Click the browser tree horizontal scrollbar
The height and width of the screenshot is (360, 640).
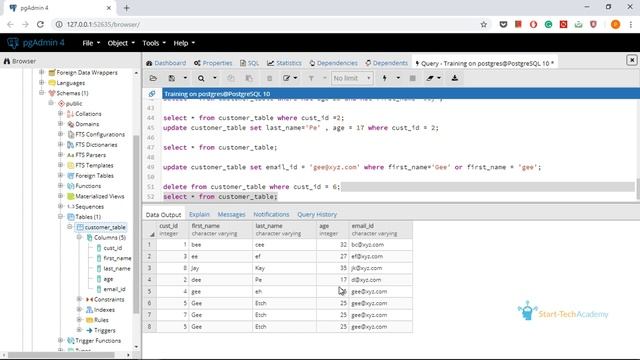(61, 355)
